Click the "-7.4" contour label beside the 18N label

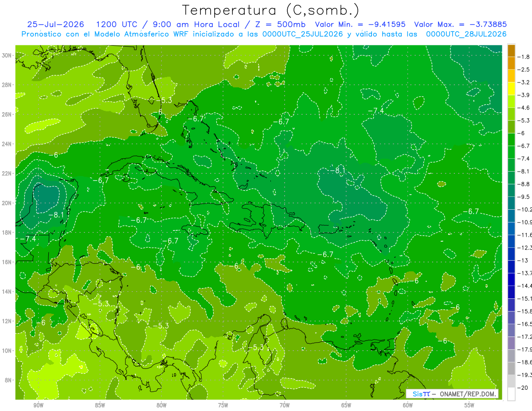(x=28, y=239)
